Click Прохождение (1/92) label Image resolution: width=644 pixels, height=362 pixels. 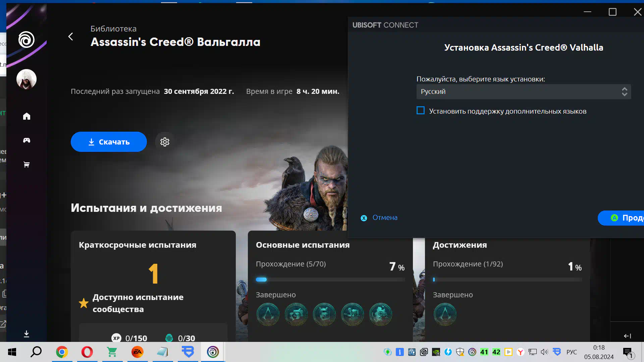468,264
